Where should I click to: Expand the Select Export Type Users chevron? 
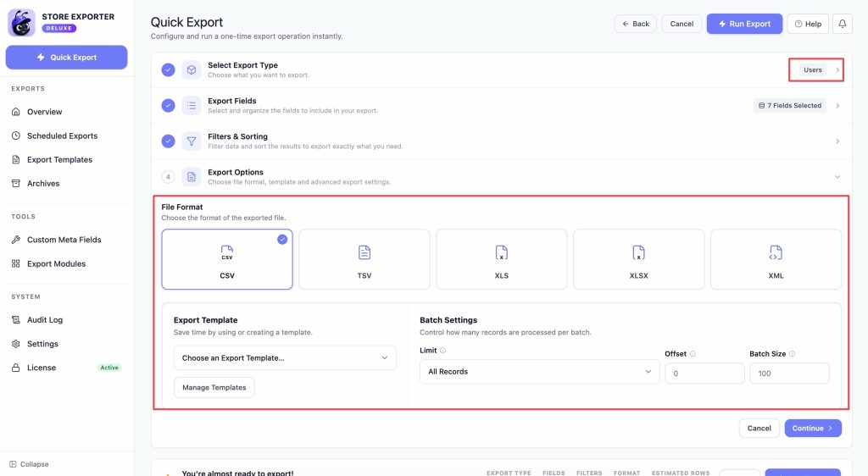coord(837,70)
